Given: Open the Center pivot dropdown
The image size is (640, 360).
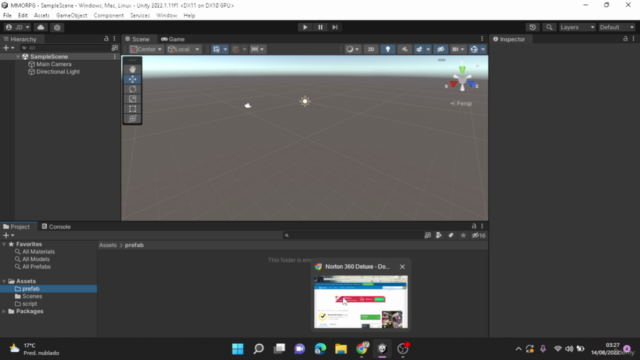Looking at the screenshot, I should [146, 49].
